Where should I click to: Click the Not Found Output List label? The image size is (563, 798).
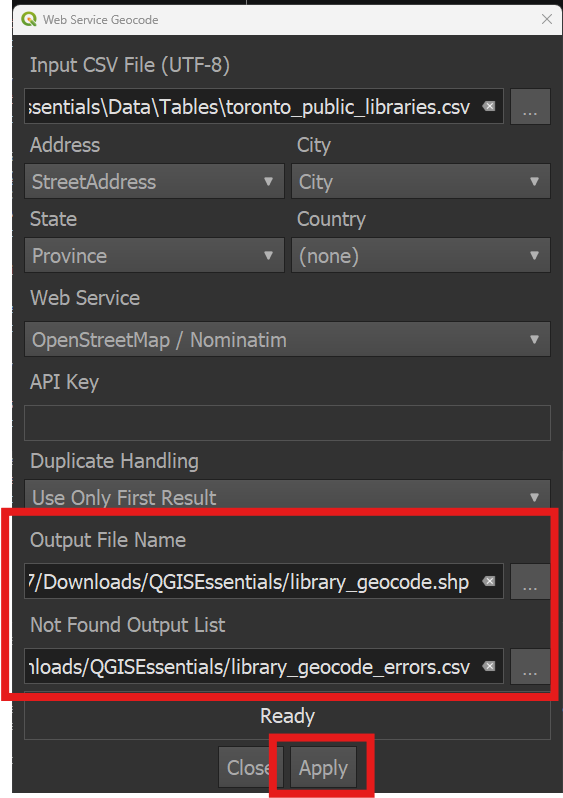click(x=128, y=625)
